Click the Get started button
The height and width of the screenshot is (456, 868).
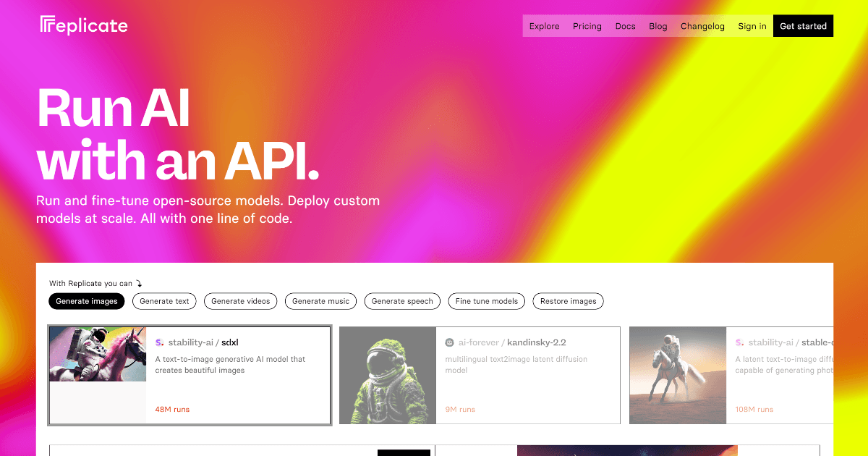pyautogui.click(x=803, y=25)
